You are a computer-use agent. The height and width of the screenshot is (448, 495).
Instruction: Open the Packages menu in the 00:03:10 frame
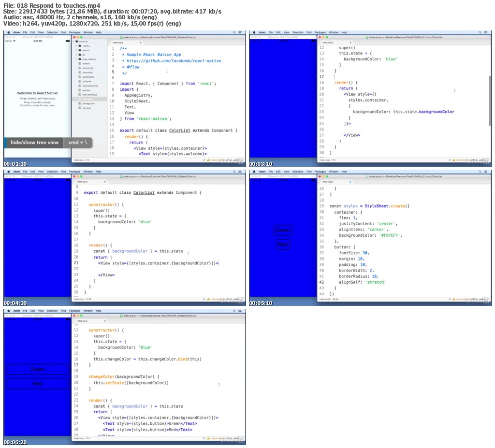pos(320,32)
